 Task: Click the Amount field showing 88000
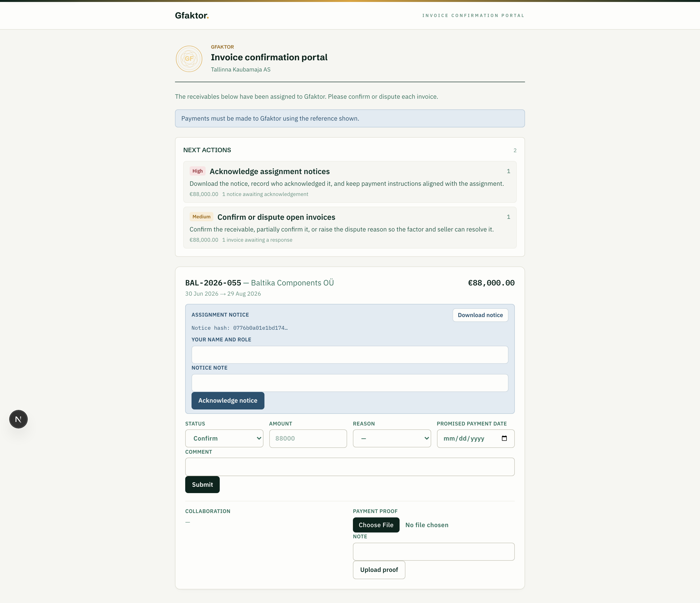(x=308, y=438)
